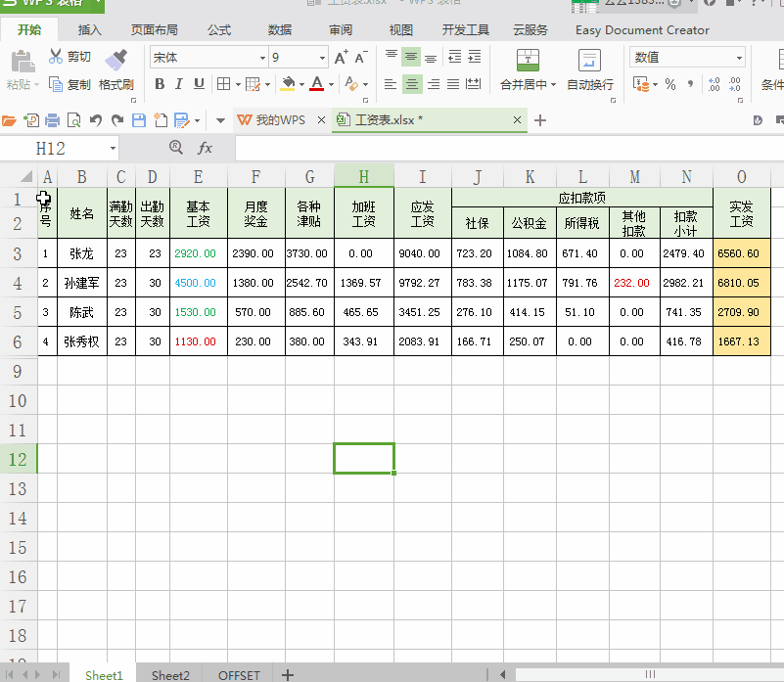Click the undo arrow in quick toolbar
This screenshot has height=682, width=784.
[x=96, y=120]
